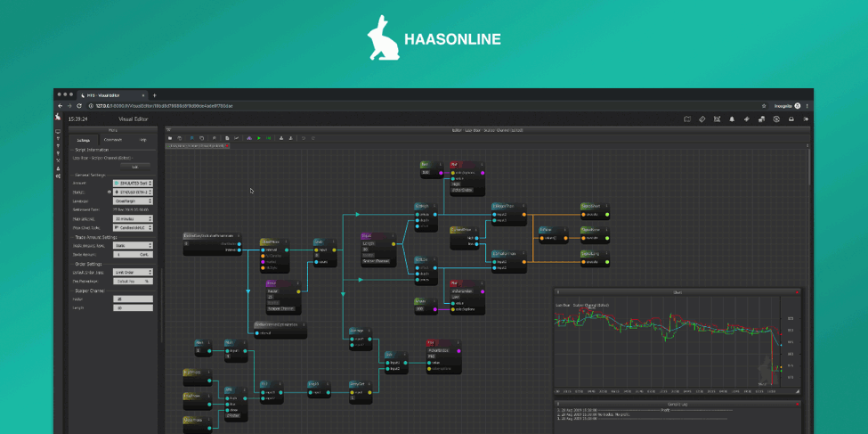Viewport: 868px width, 434px height.
Task: Go back with the browser back arrow
Action: click(x=61, y=105)
